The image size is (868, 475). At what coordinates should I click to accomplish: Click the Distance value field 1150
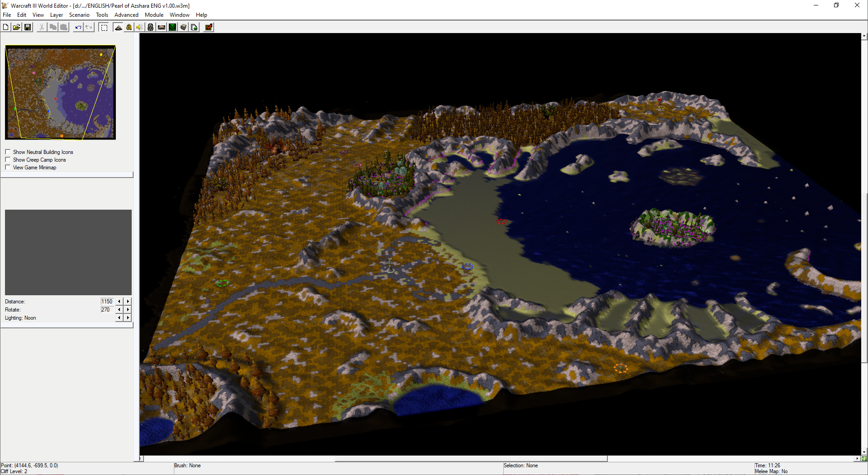point(107,302)
